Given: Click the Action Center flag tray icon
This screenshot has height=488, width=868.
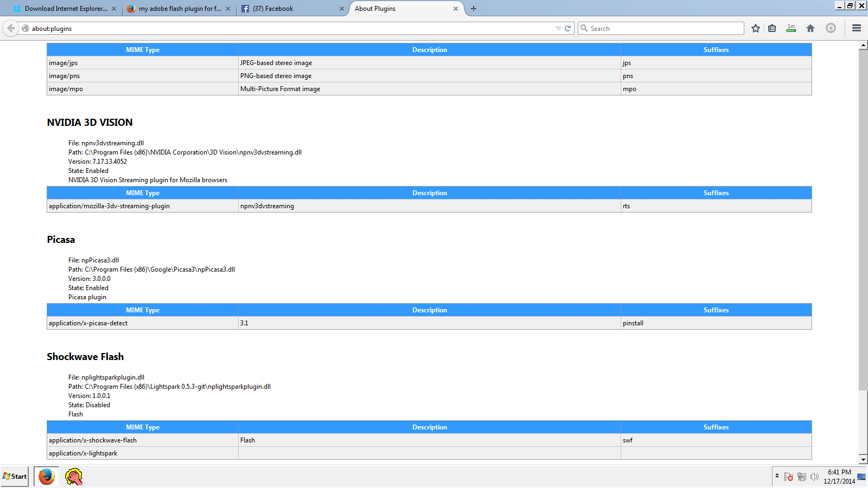Looking at the screenshot, I should 789,477.
